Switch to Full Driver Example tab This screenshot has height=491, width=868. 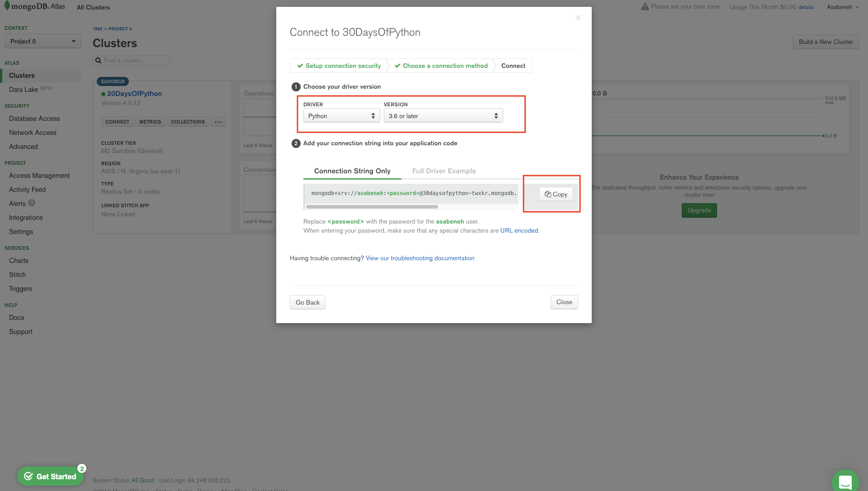tap(443, 171)
